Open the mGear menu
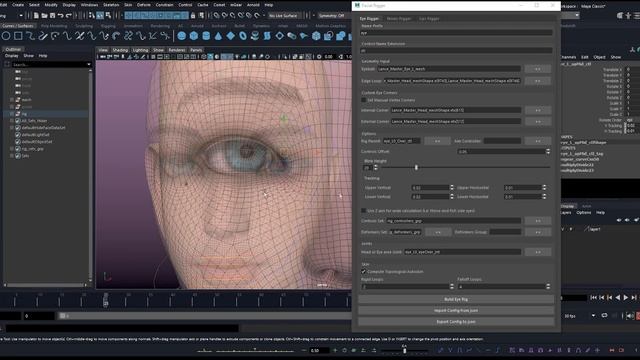The width and height of the screenshot is (640, 360). pyautogui.click(x=236, y=5)
